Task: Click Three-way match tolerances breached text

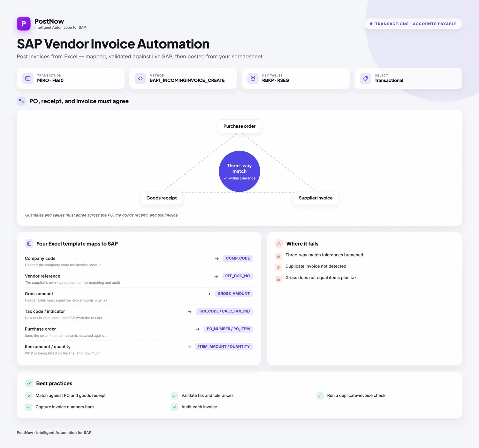Action: tap(324, 255)
